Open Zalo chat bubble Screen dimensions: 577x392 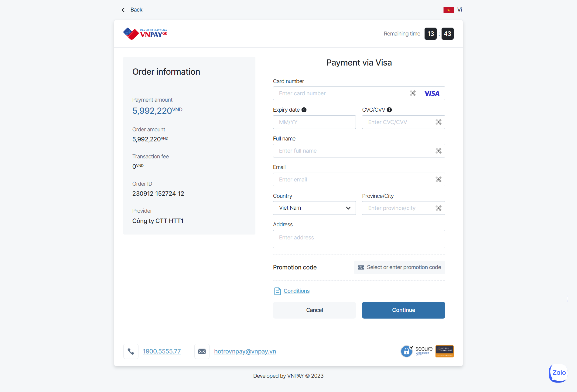point(558,373)
